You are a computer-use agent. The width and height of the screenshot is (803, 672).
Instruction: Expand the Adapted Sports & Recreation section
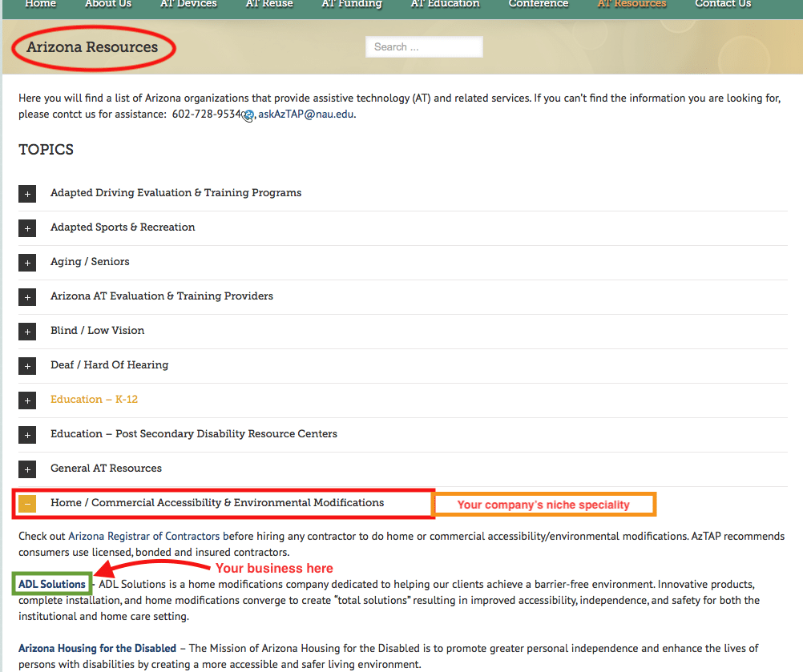pyautogui.click(x=27, y=228)
